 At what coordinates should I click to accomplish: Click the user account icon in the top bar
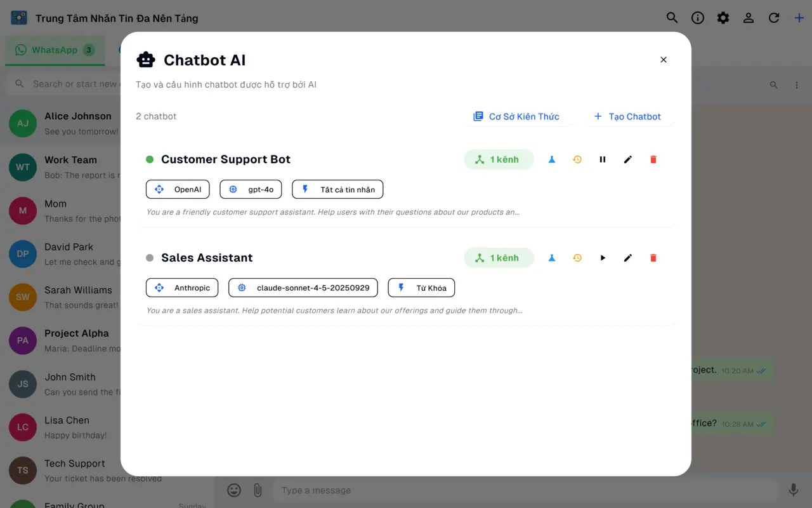(x=749, y=18)
